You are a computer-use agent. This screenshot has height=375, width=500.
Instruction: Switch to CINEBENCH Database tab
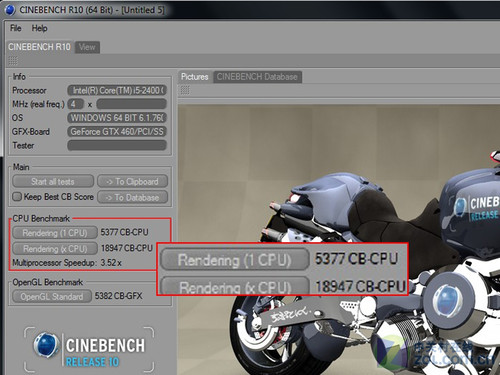(x=257, y=77)
